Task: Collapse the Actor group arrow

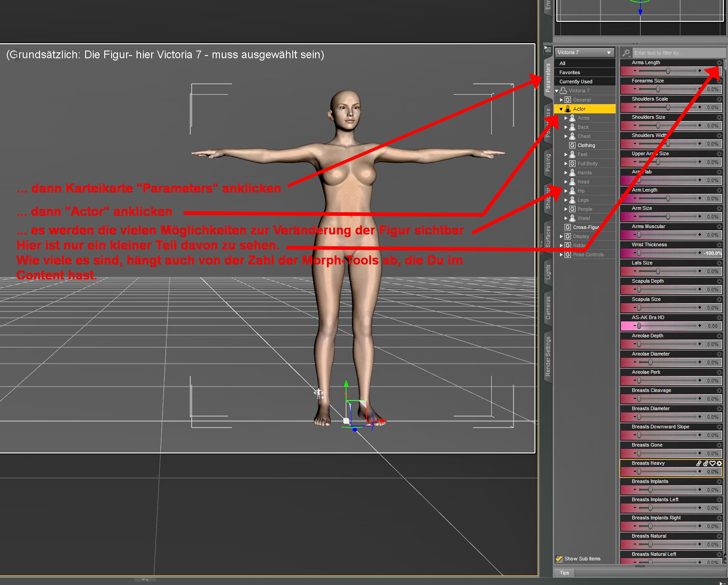Action: click(x=561, y=109)
